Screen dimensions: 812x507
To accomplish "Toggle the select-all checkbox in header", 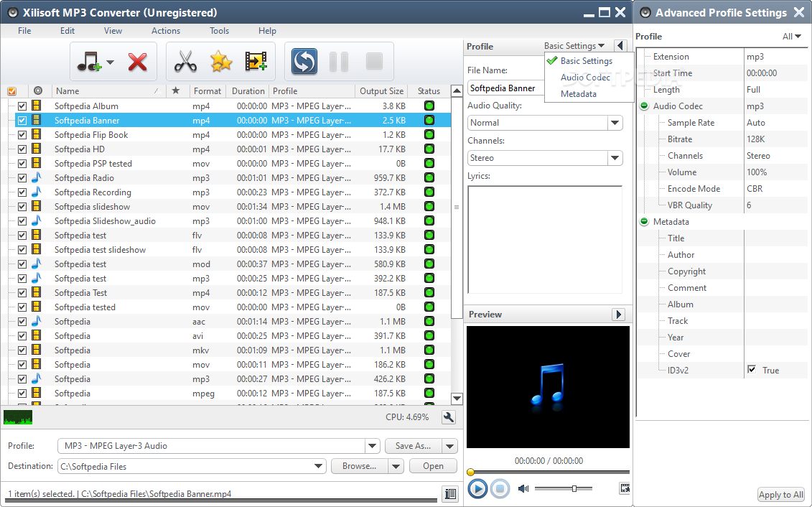I will click(12, 91).
